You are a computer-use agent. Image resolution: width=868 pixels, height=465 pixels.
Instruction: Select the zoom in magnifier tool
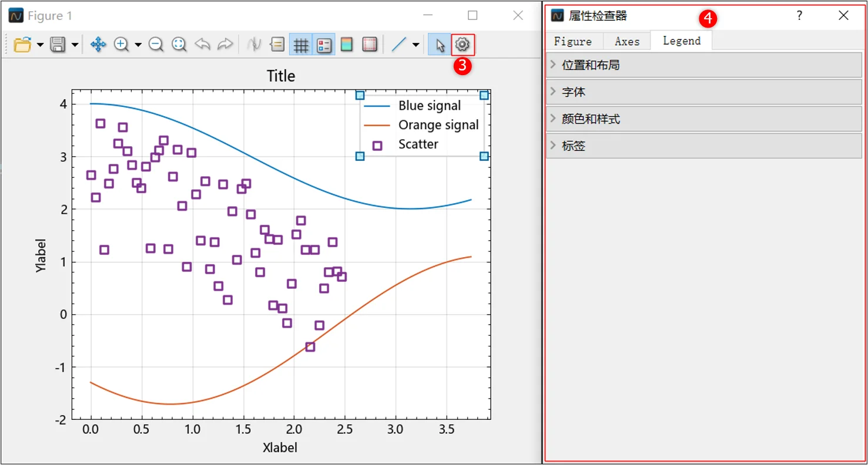click(x=121, y=45)
